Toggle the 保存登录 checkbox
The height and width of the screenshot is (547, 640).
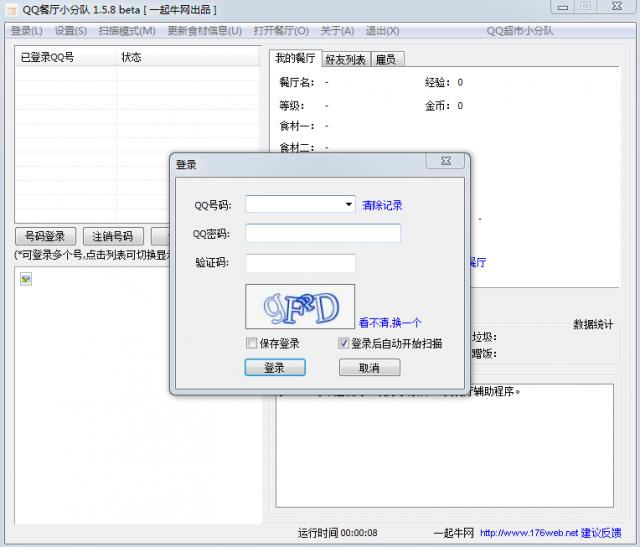click(251, 343)
